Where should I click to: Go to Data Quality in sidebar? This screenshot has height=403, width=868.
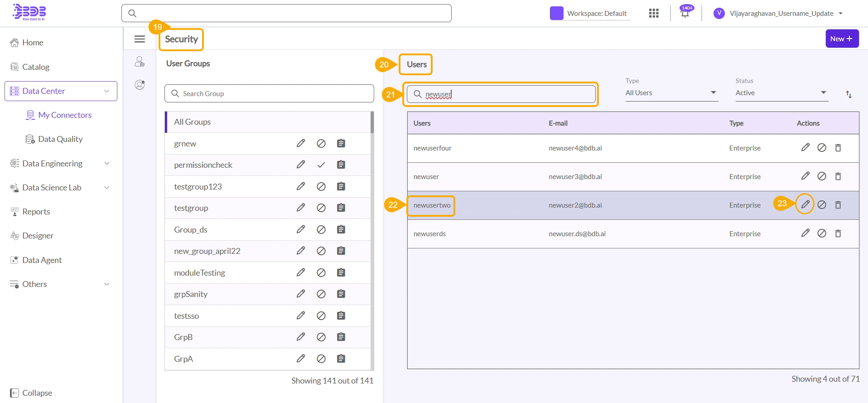(x=60, y=139)
